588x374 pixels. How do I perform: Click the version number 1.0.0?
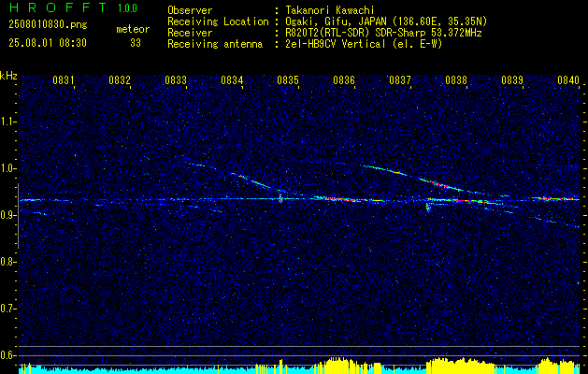(127, 8)
